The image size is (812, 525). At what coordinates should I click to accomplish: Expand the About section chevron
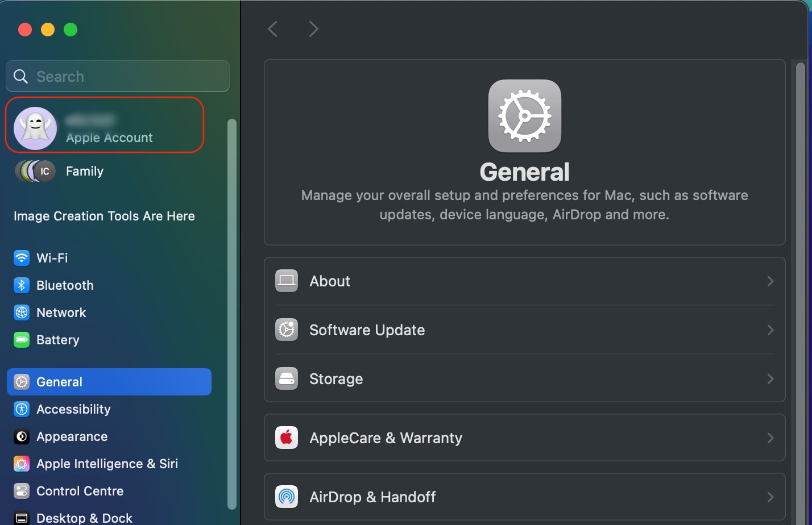click(x=770, y=281)
